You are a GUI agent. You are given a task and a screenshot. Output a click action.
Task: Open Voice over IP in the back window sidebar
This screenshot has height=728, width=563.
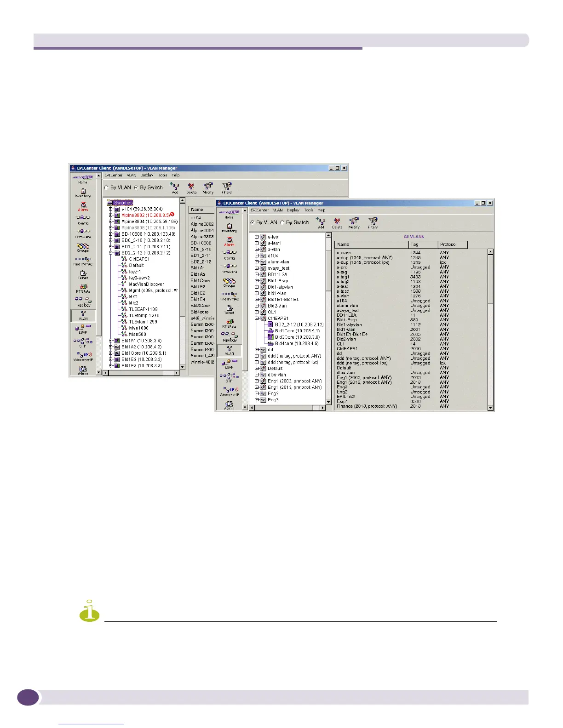(x=83, y=356)
